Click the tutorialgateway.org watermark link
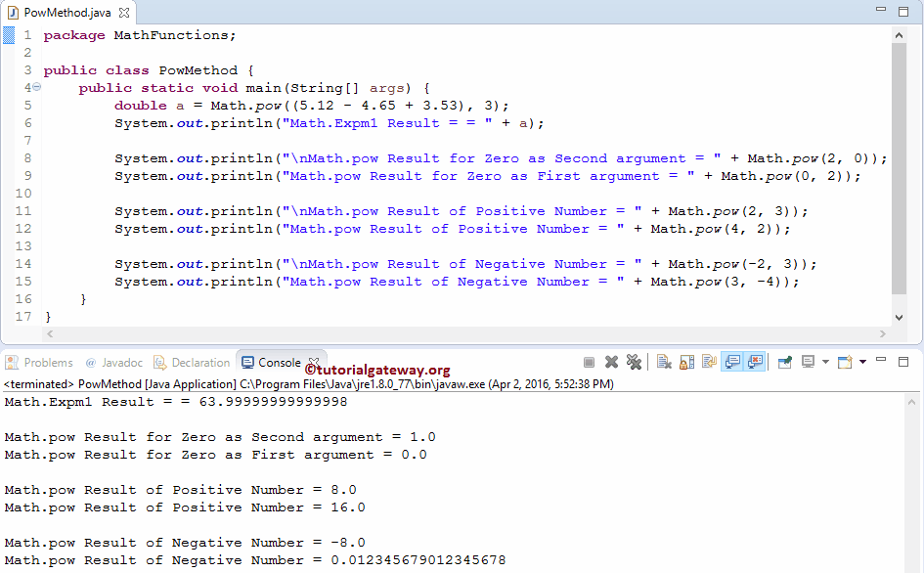Viewport: 924px width, 573px height. coord(376,369)
